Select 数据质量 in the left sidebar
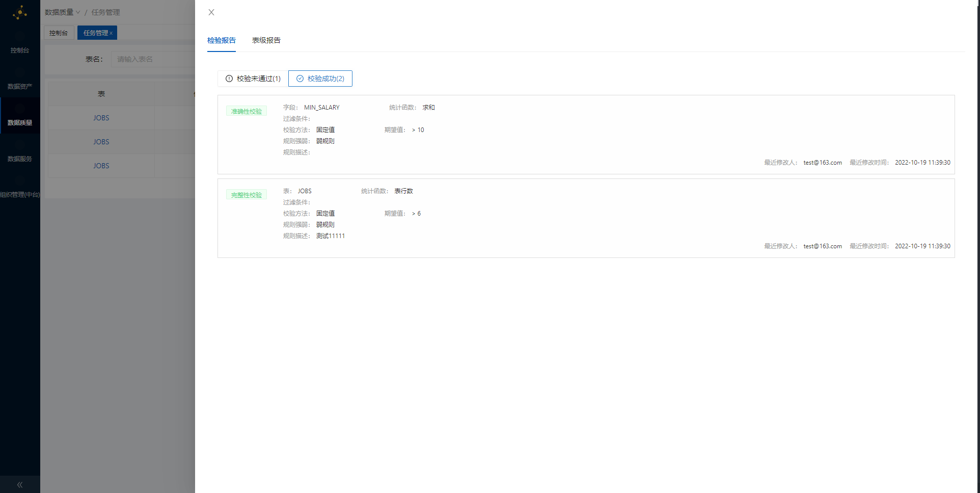980x493 pixels. (x=20, y=123)
